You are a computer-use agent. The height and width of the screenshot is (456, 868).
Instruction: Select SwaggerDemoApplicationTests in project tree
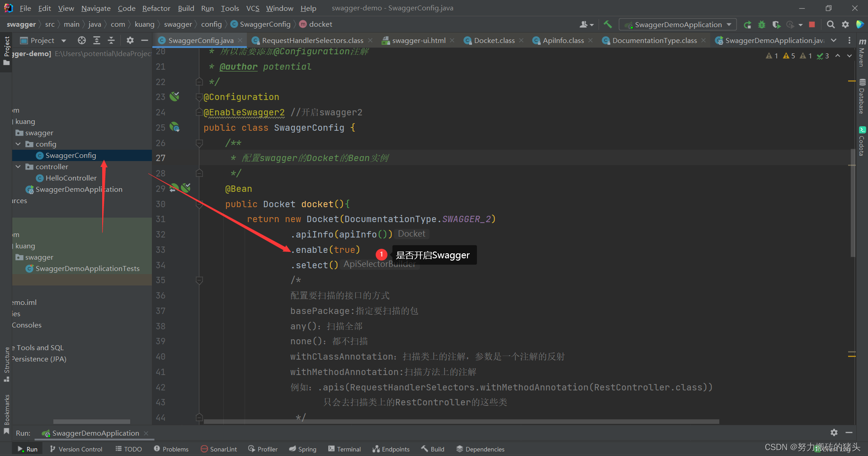pyautogui.click(x=88, y=268)
